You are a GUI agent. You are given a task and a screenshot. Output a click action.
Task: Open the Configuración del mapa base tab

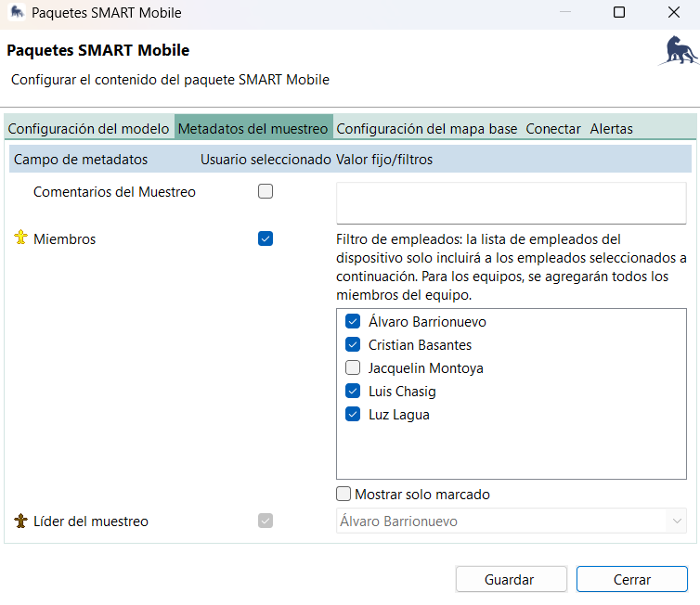pos(426,129)
